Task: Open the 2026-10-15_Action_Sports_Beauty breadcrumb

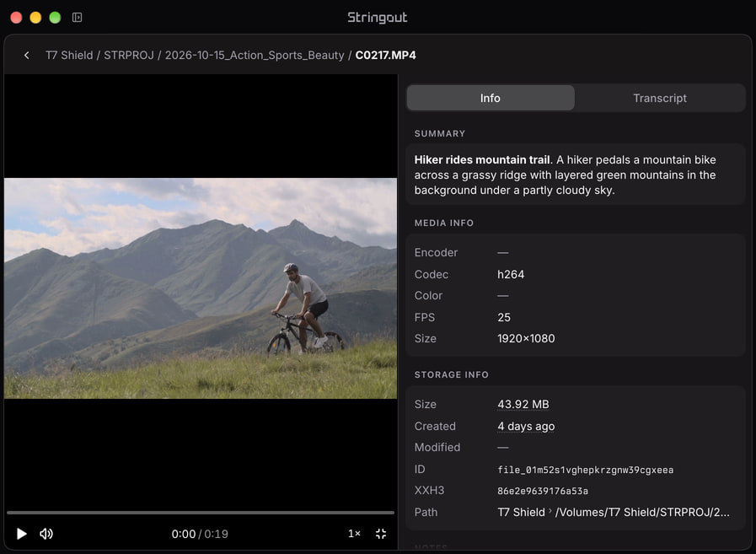Action: point(255,56)
